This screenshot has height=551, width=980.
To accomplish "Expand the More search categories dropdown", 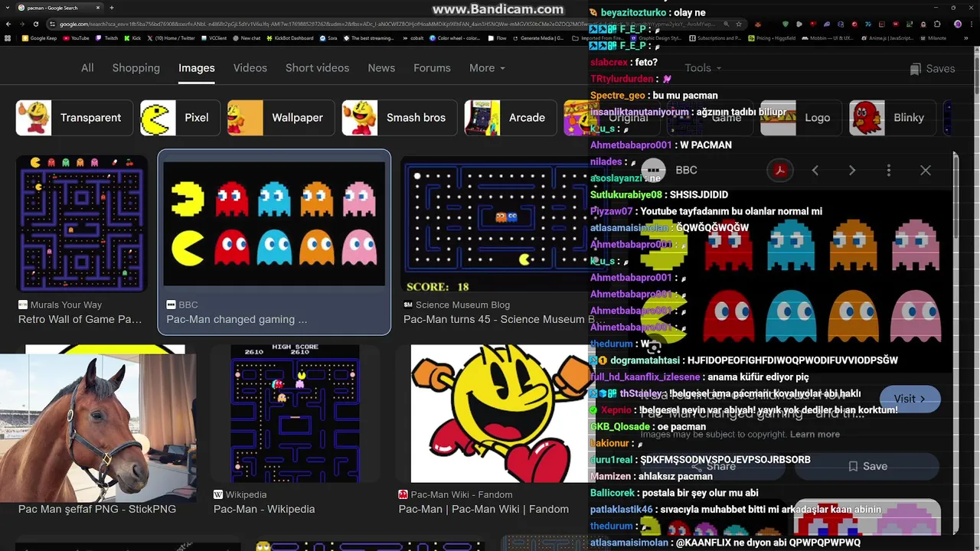I will point(487,68).
